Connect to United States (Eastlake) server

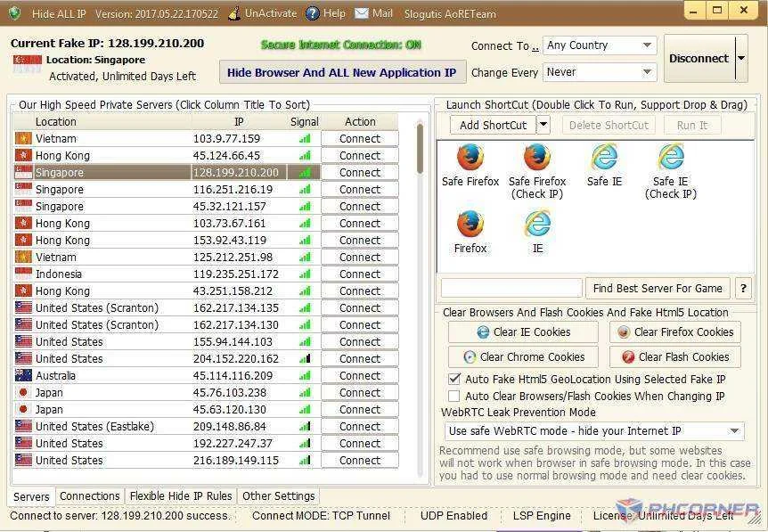click(360, 426)
